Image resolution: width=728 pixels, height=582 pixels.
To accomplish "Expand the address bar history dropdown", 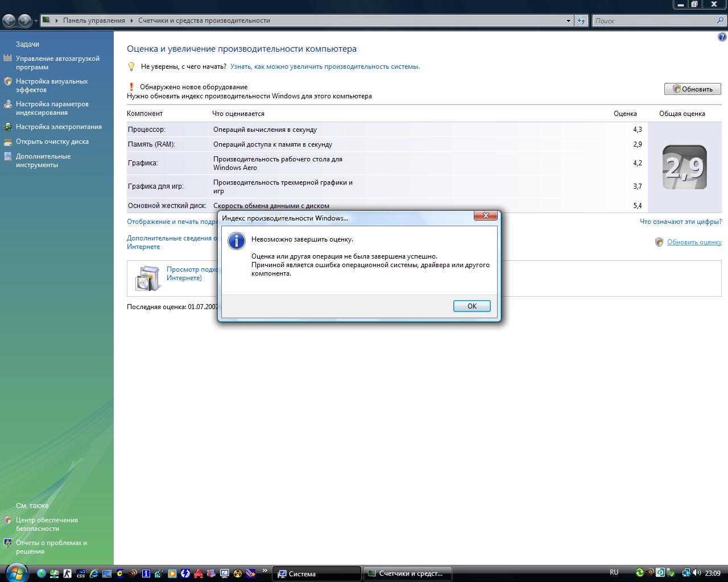I will coord(568,20).
